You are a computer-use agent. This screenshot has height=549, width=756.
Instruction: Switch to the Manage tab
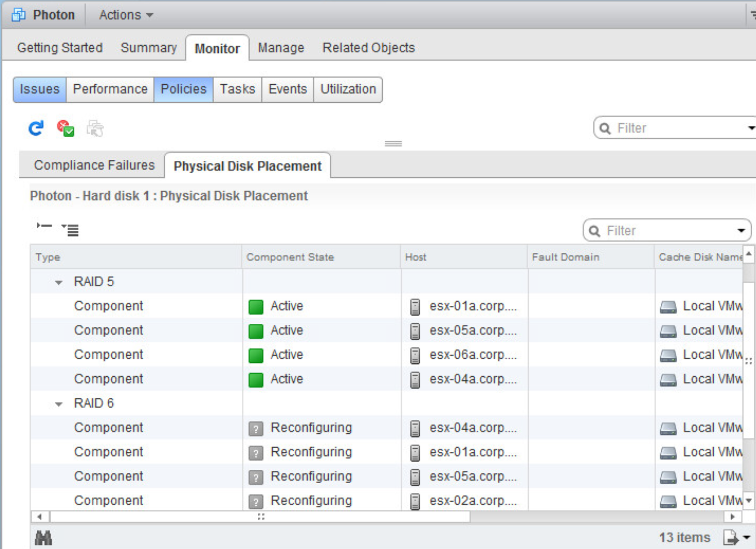coord(280,48)
